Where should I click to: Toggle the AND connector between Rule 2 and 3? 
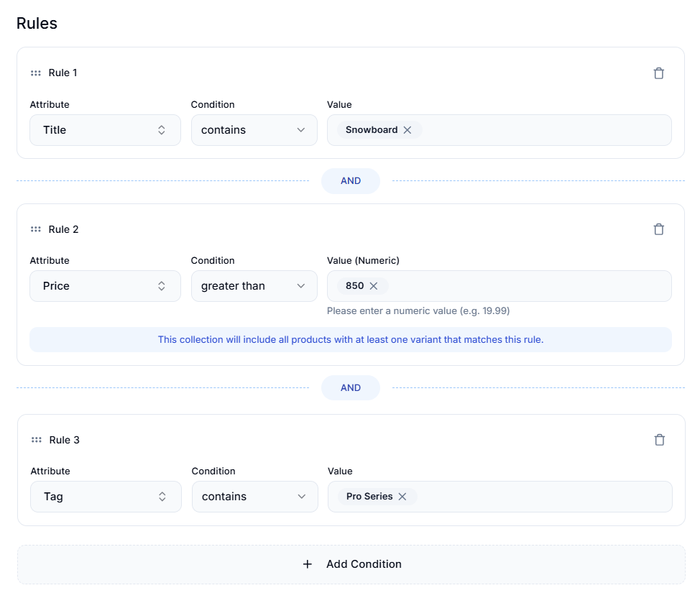[x=350, y=387]
